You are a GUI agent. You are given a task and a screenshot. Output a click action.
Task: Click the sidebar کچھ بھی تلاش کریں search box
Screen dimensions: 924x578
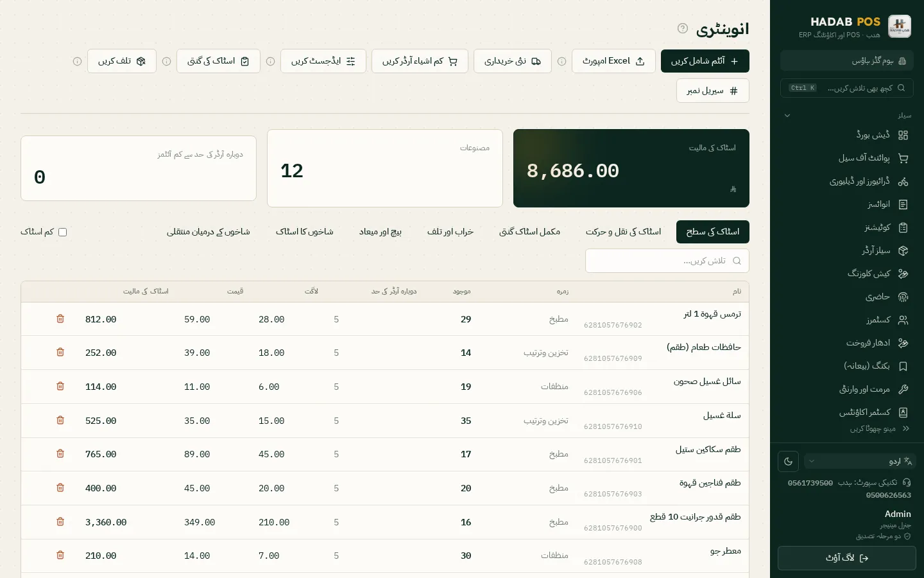(847, 88)
